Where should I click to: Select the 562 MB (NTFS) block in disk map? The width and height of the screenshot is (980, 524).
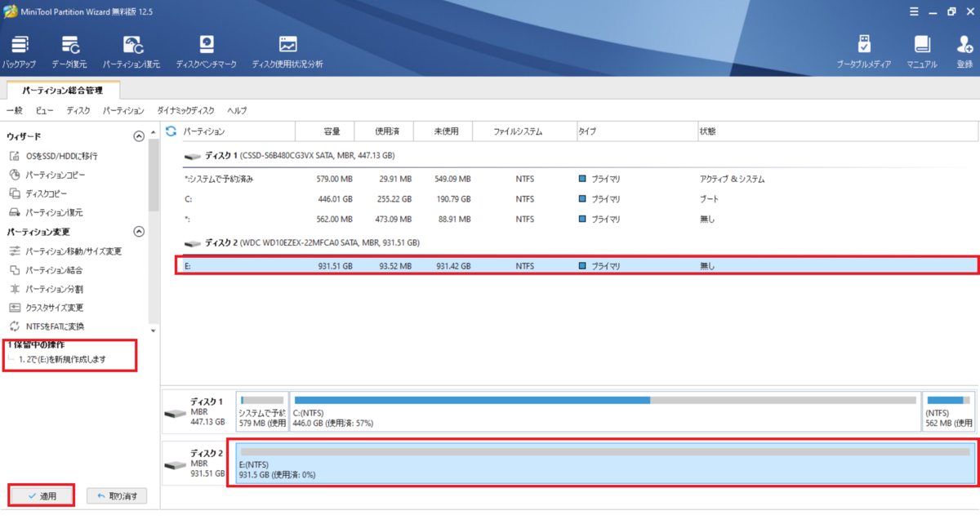coord(948,413)
